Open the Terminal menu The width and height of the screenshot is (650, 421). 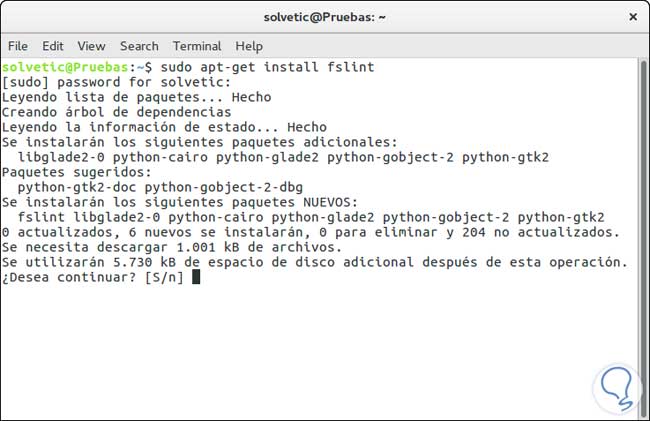coord(197,46)
